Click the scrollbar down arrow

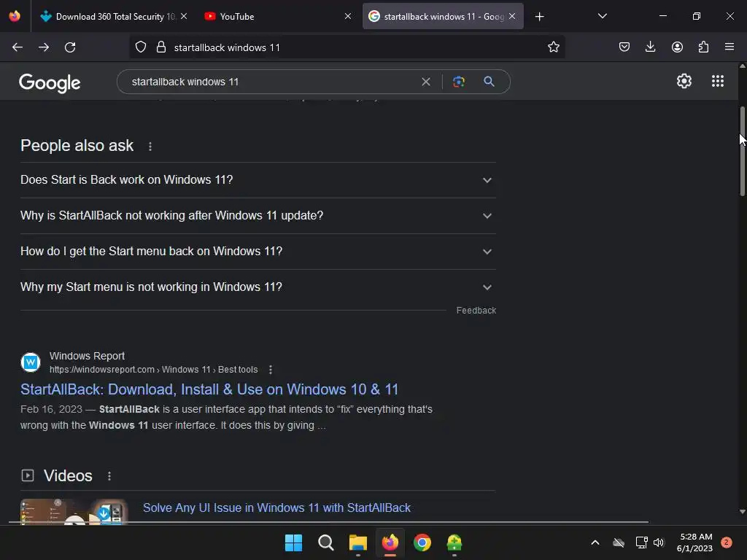tap(742, 512)
